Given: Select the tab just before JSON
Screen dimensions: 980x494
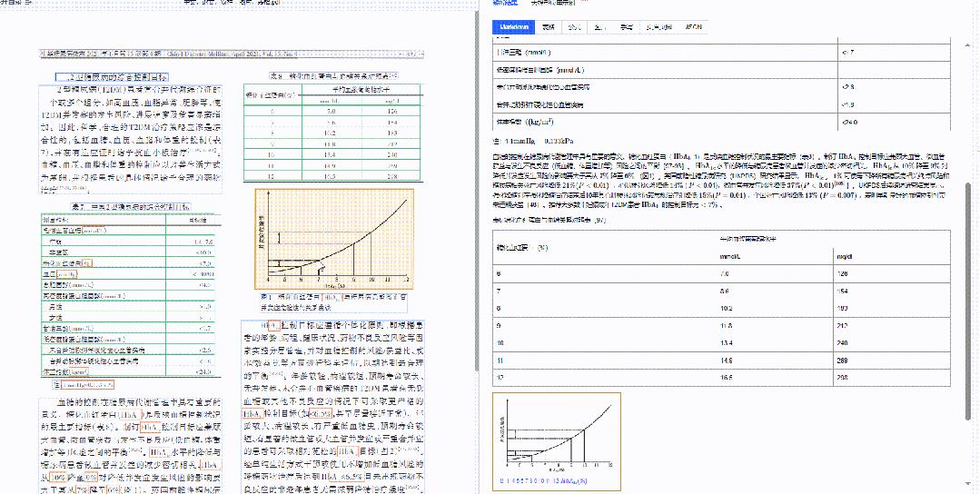Looking at the screenshot, I should coord(658,27).
